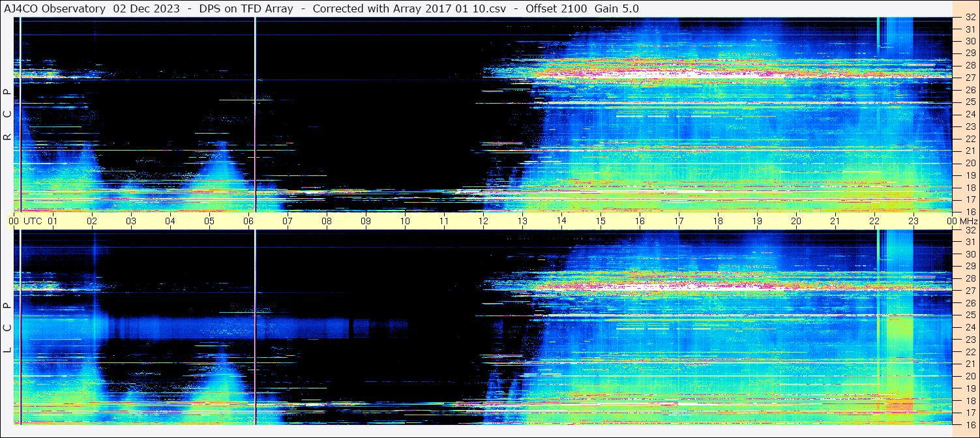This screenshot has height=438, width=980.
Task: Select the 23 hour tick label on time axis
Action: point(913,221)
